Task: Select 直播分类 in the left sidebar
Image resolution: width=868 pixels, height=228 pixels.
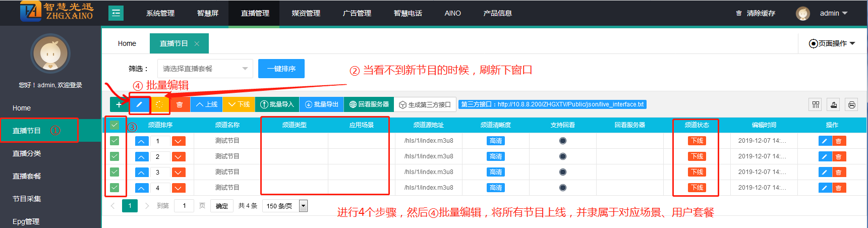Action: click(x=27, y=153)
